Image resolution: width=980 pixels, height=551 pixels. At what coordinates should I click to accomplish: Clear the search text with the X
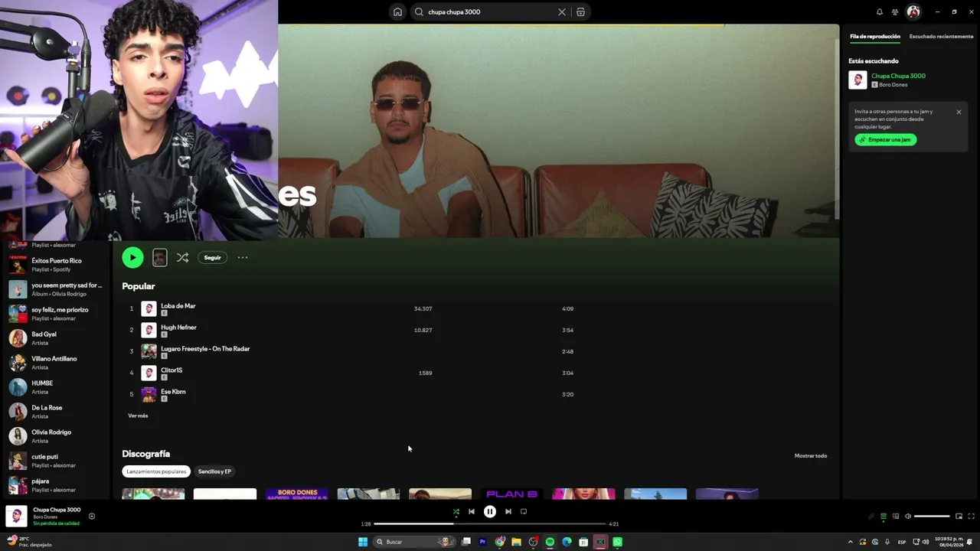(562, 12)
